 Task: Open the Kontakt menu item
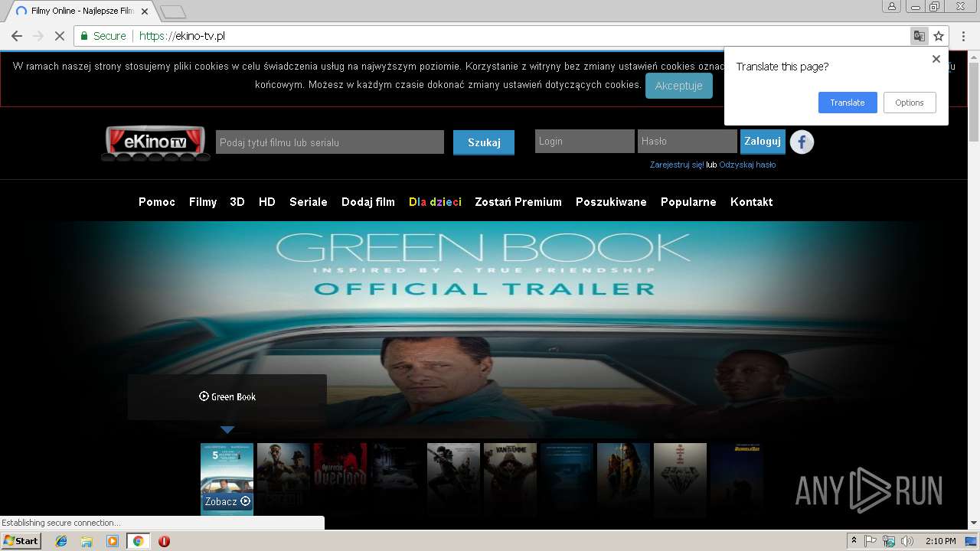[752, 202]
